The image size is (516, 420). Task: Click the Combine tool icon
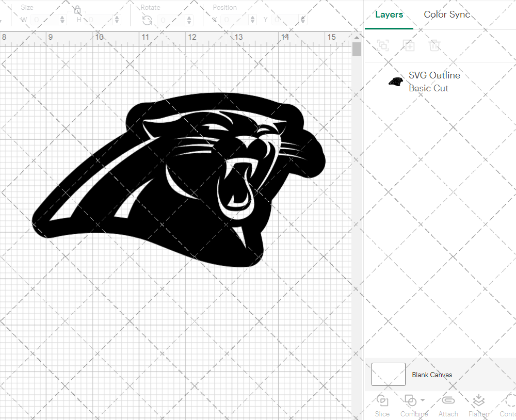(410, 400)
